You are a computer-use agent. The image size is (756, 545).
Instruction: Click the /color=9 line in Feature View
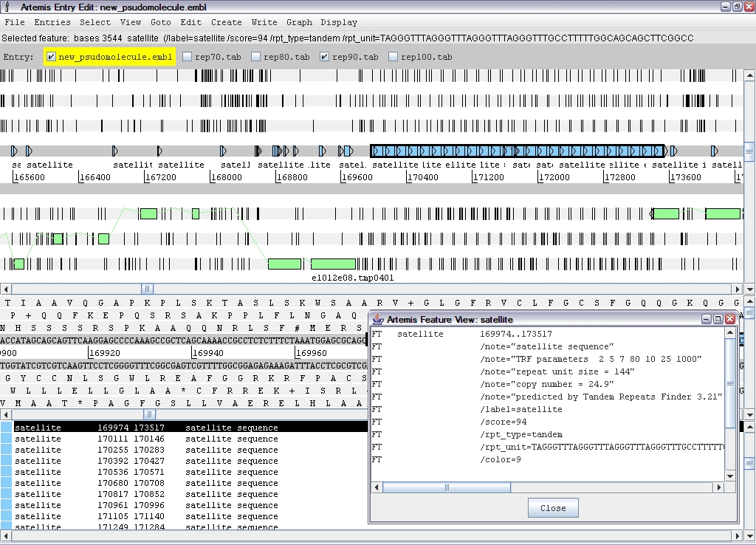click(x=501, y=459)
